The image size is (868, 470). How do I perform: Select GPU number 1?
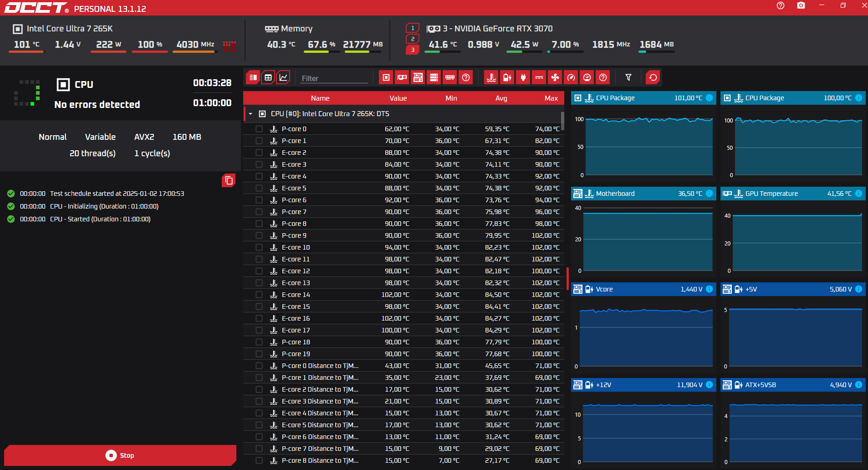(413, 28)
